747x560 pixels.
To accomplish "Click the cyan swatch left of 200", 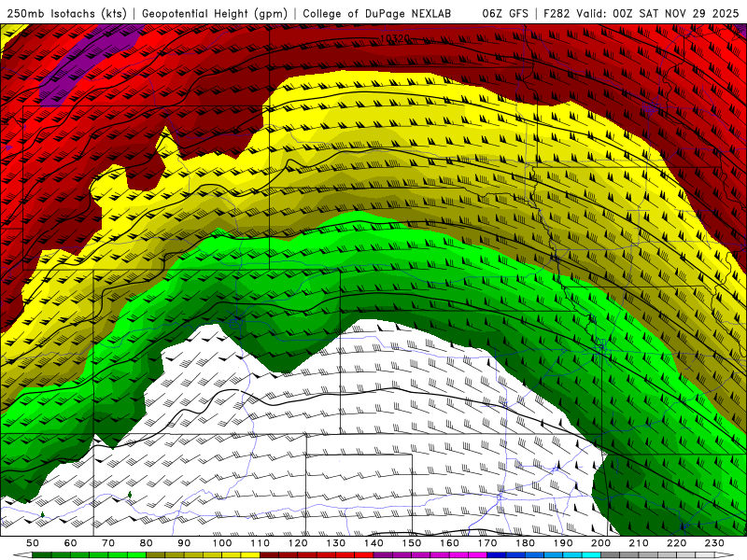I will point(591,554).
